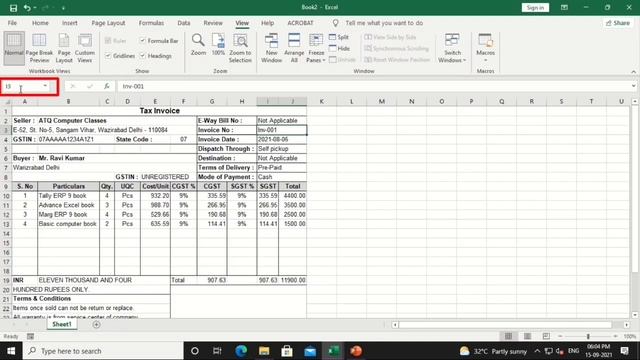Click Hide window button
This screenshot has height=360, width=640.
click(340, 49)
